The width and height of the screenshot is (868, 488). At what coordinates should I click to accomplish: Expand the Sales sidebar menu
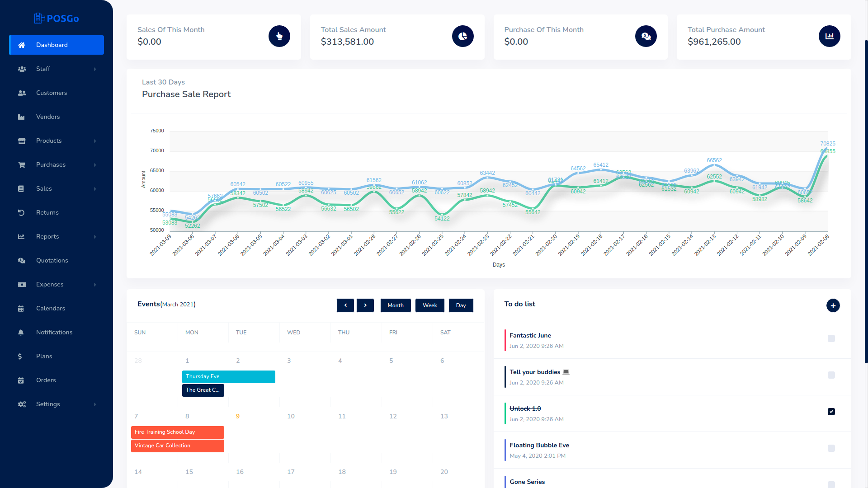coord(56,188)
